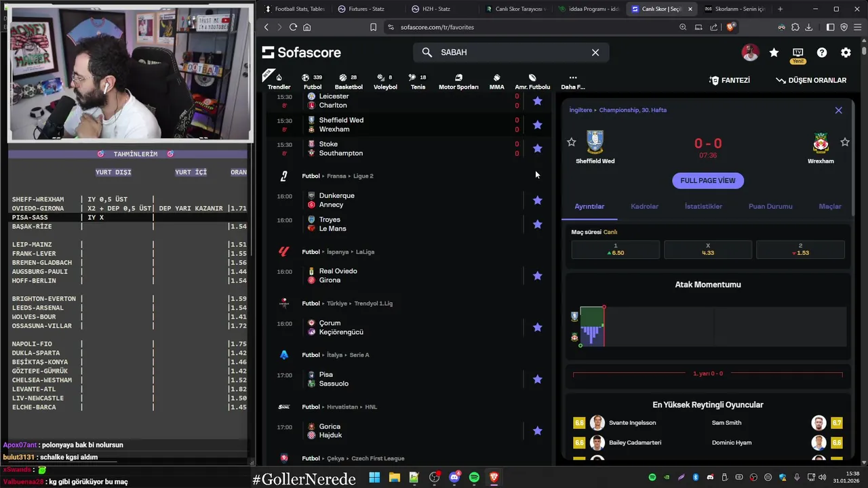Open Sam Smith player row
The height and width of the screenshot is (488, 868).
tap(777, 423)
